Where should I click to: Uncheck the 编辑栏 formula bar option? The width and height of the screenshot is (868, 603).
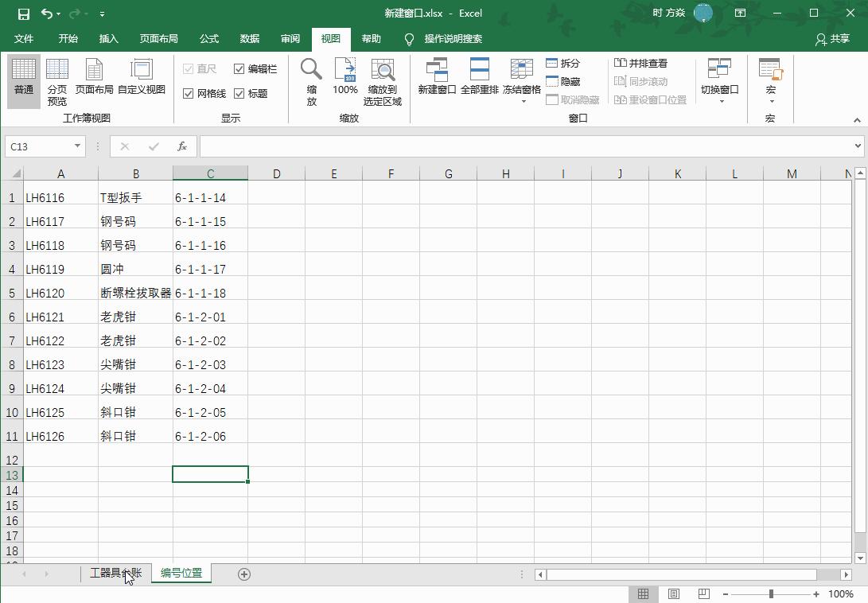238,68
